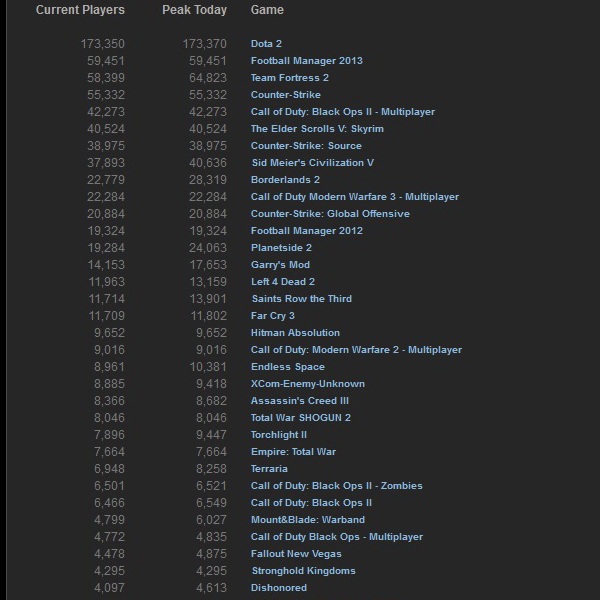Click the Endless Space link
Screen dimensions: 600x600
pyautogui.click(x=288, y=367)
